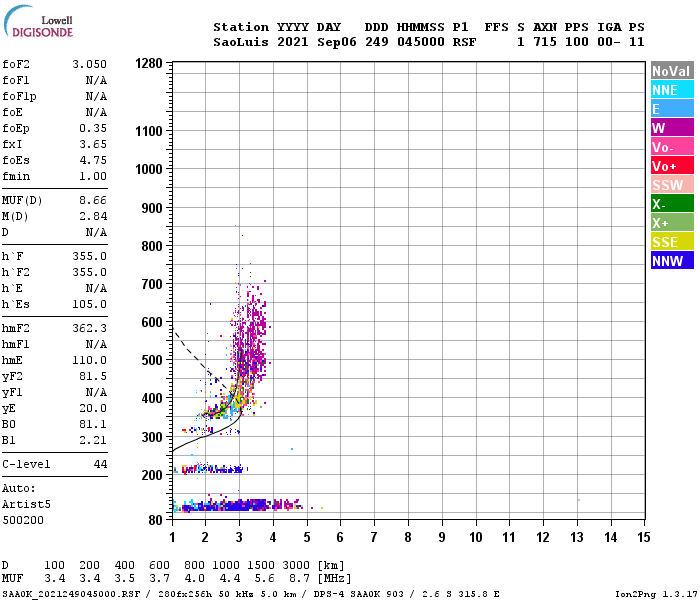Click the Artist5 auto-scaling label

tap(26, 504)
